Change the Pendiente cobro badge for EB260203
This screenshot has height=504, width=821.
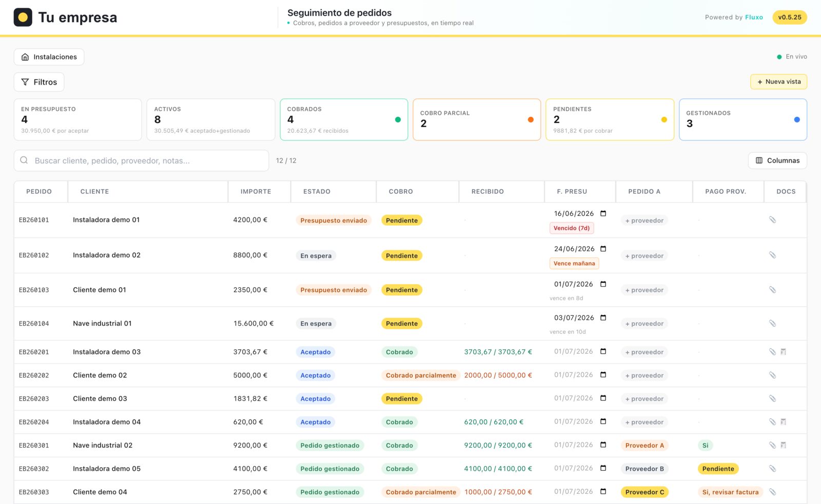[x=402, y=399]
